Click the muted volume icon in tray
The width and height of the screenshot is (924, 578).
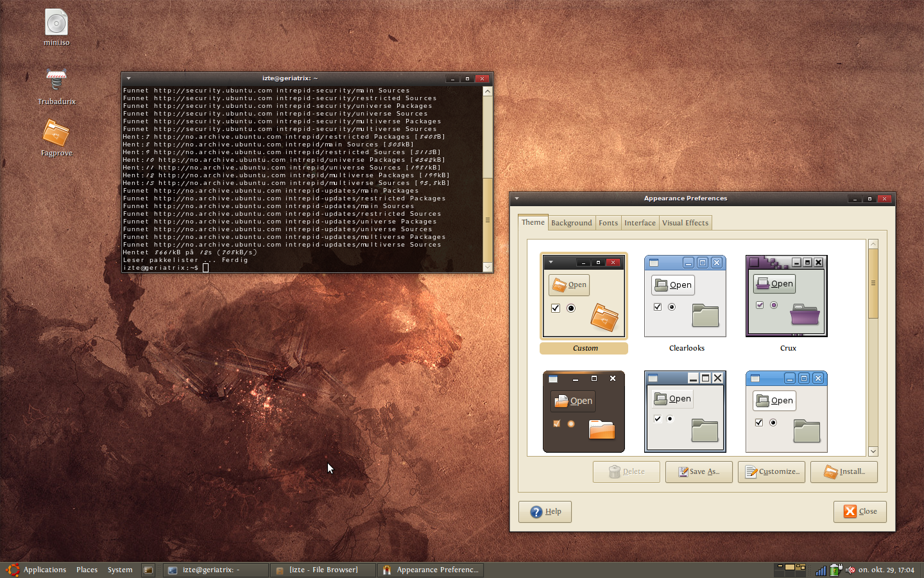point(850,570)
